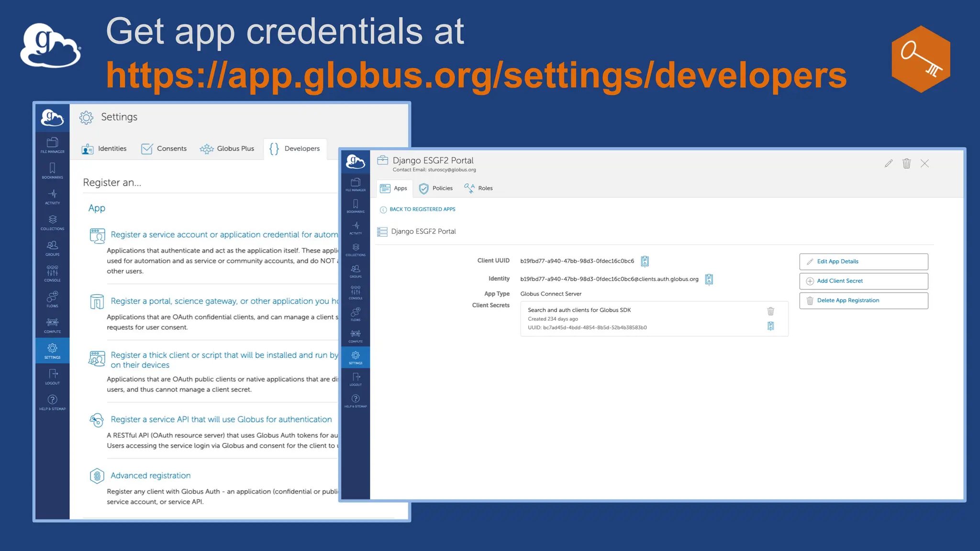Open Compute in Settings window sidebar

(x=52, y=325)
